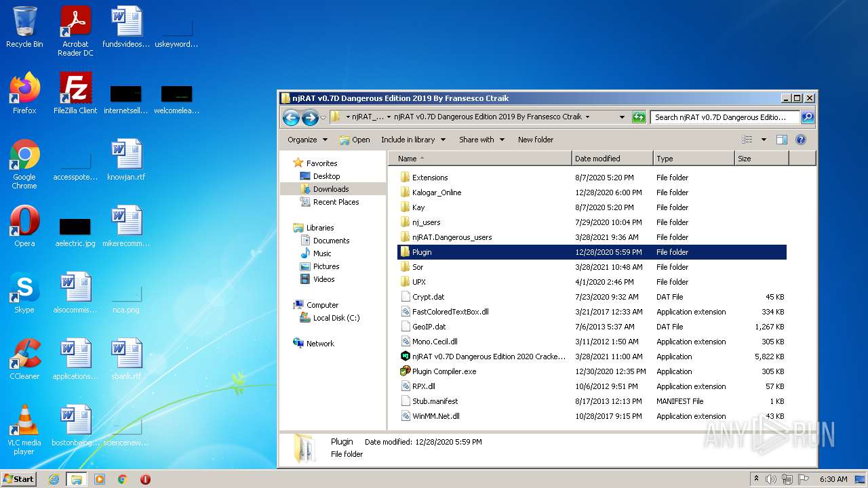
Task: Launch Acrobat Reader DC desktop icon
Action: (x=75, y=31)
